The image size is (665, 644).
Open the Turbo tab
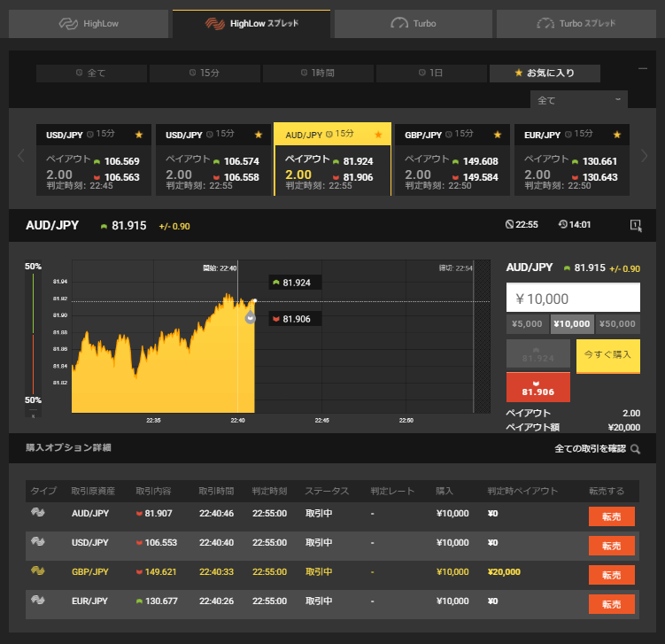[414, 24]
